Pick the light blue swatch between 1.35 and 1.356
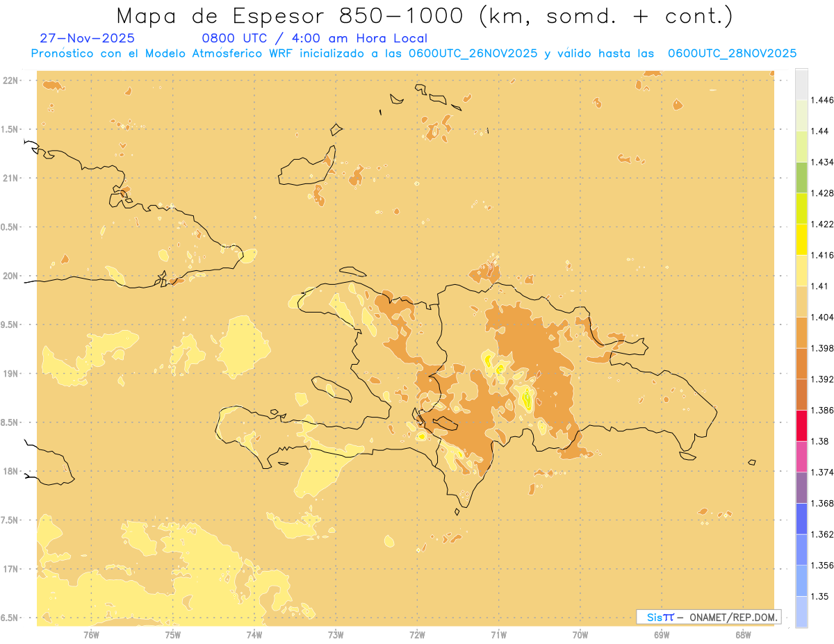Image resolution: width=834 pixels, height=644 pixels. tap(801, 581)
